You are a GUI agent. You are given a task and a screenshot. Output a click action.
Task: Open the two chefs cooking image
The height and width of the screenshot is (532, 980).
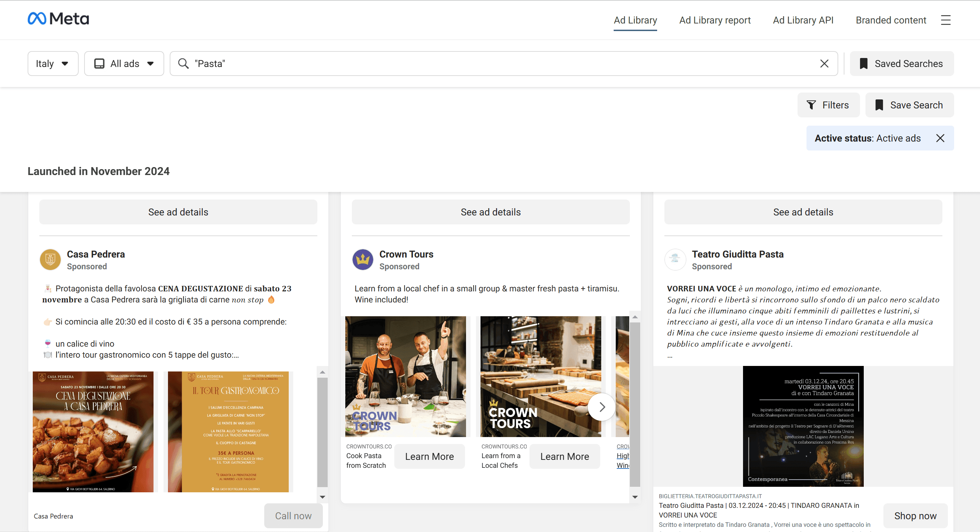click(406, 377)
